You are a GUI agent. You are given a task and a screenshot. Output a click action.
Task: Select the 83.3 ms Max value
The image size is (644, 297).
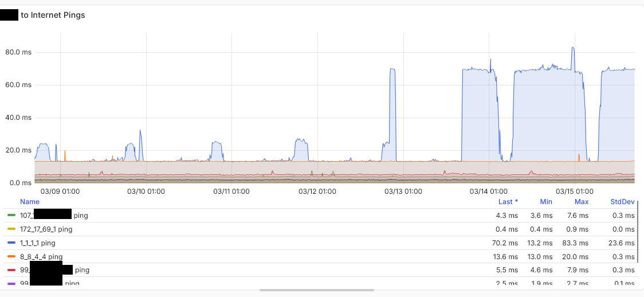[575, 243]
